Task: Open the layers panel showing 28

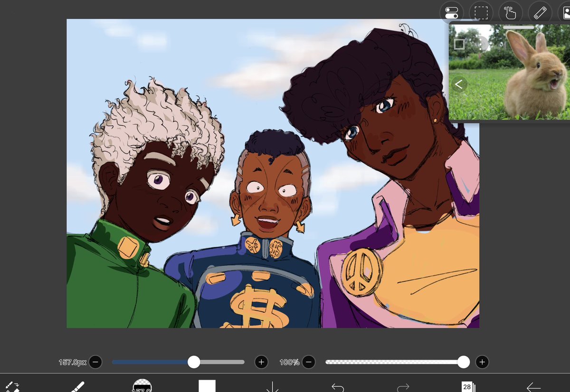Action: pyautogui.click(x=468, y=386)
